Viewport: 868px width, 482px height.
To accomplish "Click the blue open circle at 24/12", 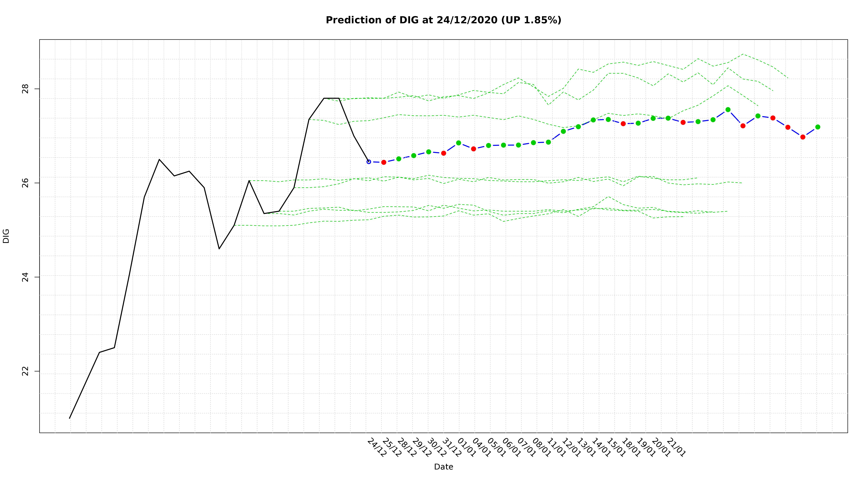I will coord(369,162).
